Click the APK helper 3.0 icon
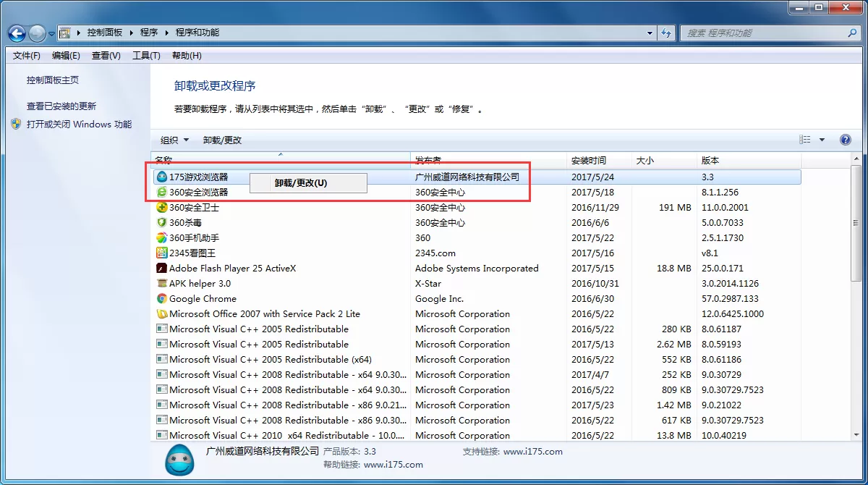 (x=162, y=283)
